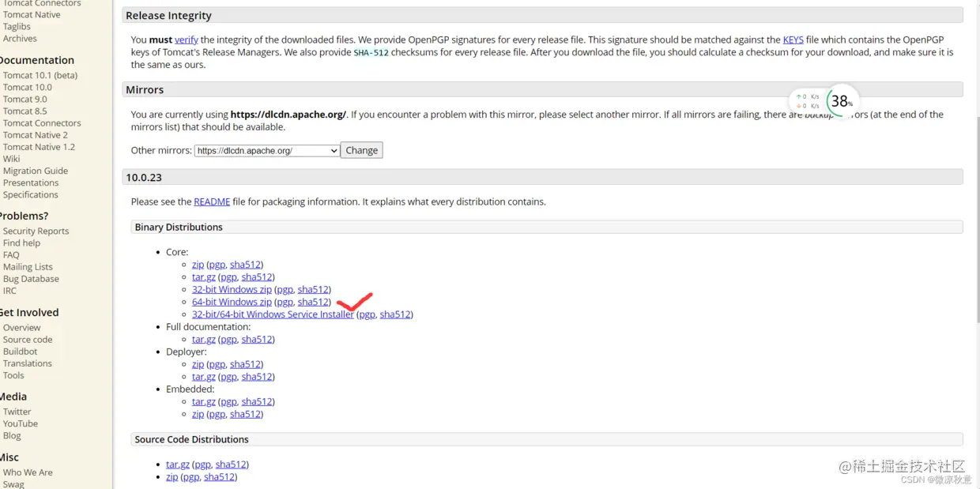The image size is (980, 489).
Task: Open the Blog sidebar link
Action: (x=12, y=435)
